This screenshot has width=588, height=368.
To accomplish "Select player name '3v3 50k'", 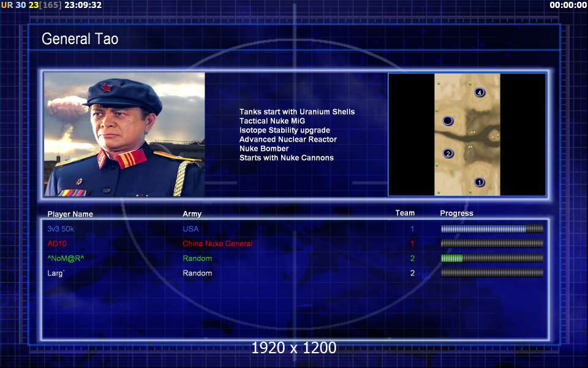I will pos(61,229).
